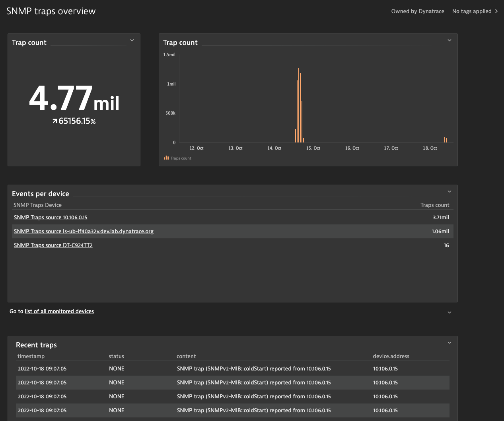Expand the tags panel arrow beside No tags applied

point(496,11)
